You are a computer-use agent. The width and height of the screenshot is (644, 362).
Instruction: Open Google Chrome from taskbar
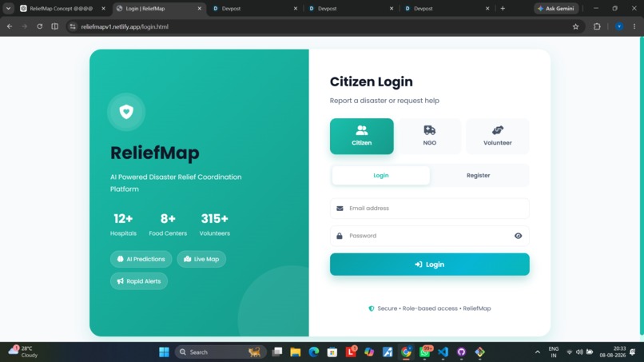[x=406, y=352]
